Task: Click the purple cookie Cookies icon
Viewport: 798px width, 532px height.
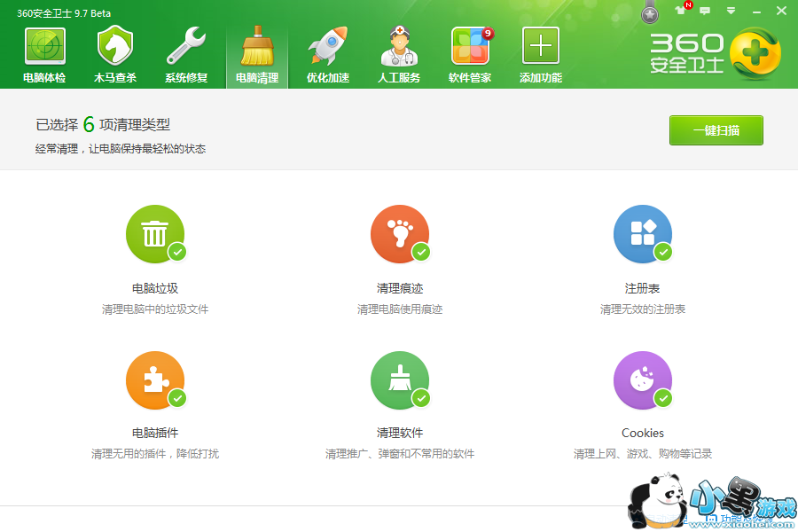Action: point(643,380)
